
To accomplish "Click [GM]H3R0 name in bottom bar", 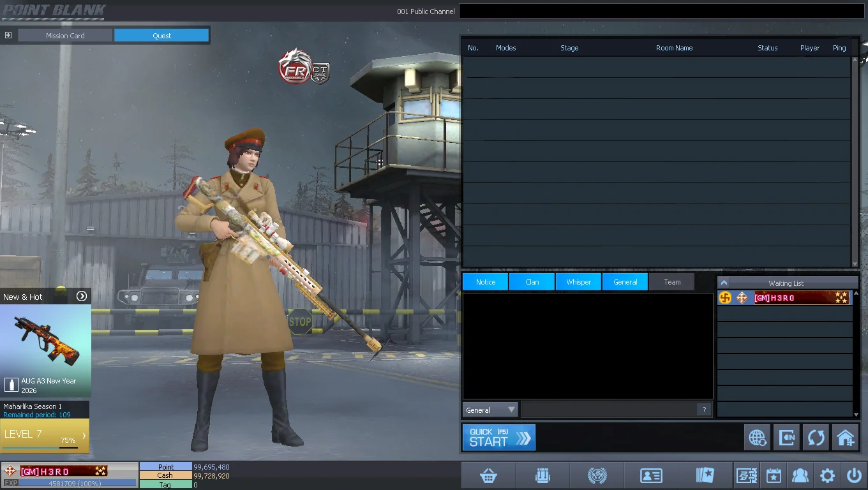I will tap(45, 471).
